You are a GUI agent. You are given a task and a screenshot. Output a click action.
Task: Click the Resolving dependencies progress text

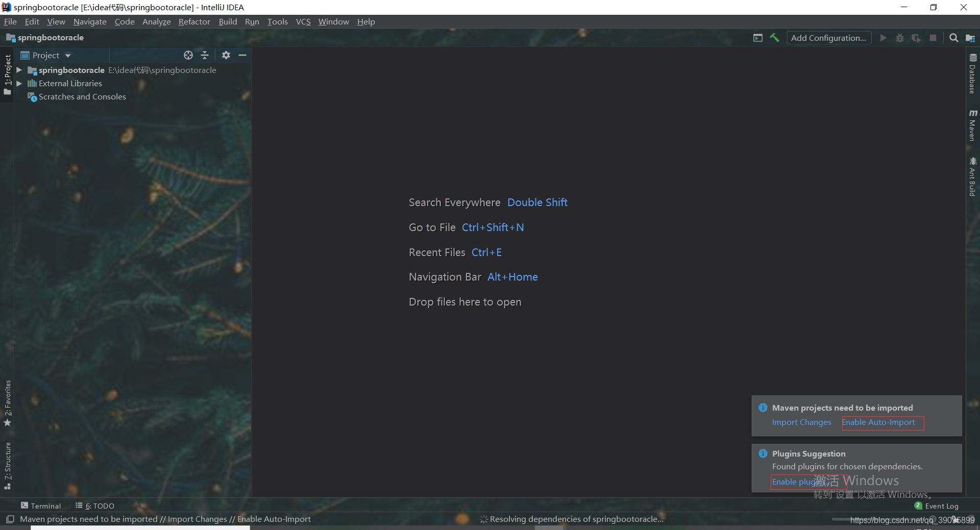(x=576, y=519)
